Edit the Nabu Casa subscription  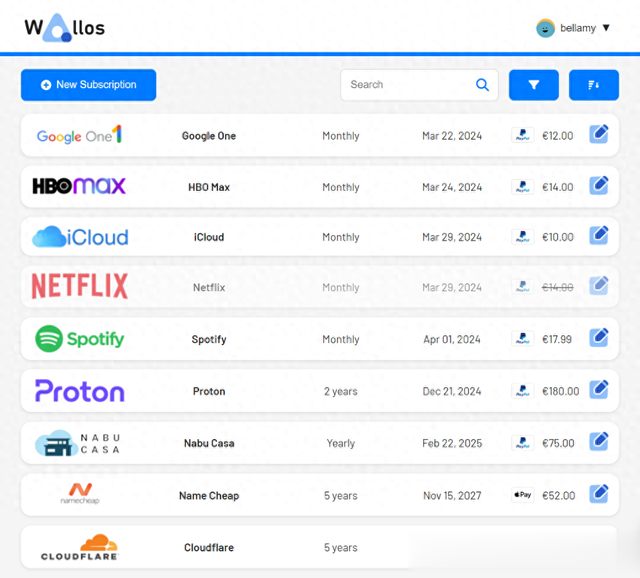click(x=599, y=441)
